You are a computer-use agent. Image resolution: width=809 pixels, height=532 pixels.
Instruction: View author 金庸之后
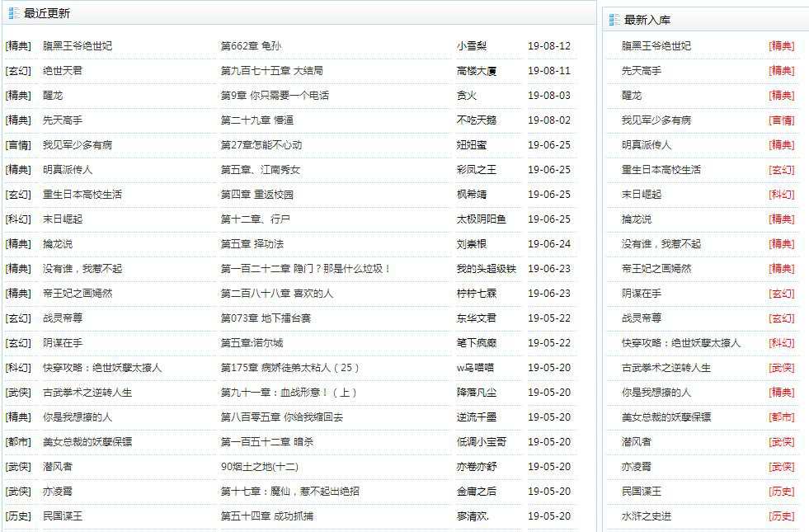(476, 492)
